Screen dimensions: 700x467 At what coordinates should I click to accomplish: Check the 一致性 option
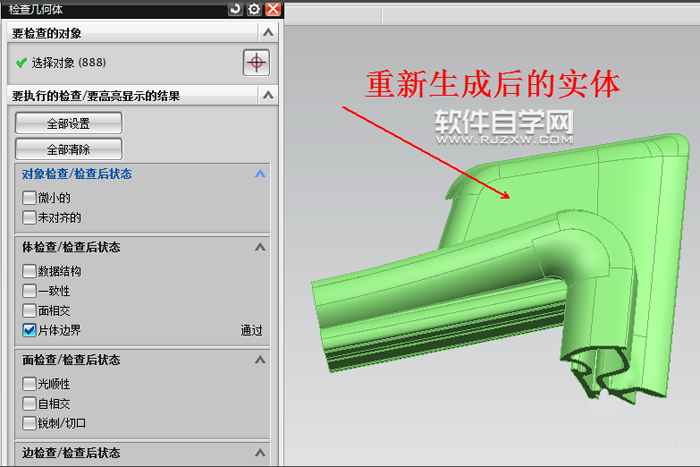click(x=29, y=291)
